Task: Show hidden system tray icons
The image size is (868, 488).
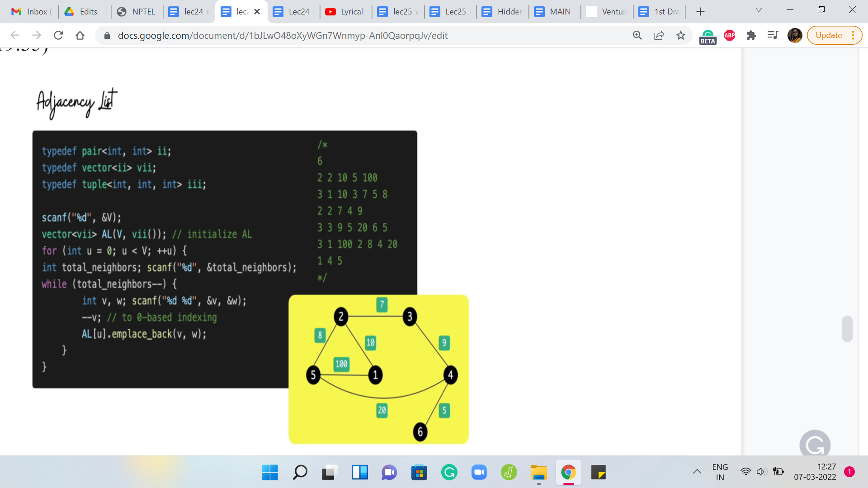Action: [x=697, y=472]
